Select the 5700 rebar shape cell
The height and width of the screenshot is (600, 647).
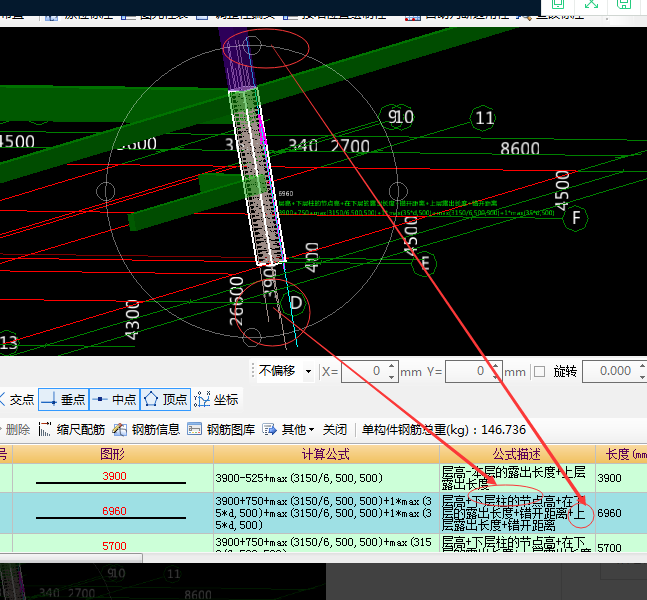pos(113,543)
